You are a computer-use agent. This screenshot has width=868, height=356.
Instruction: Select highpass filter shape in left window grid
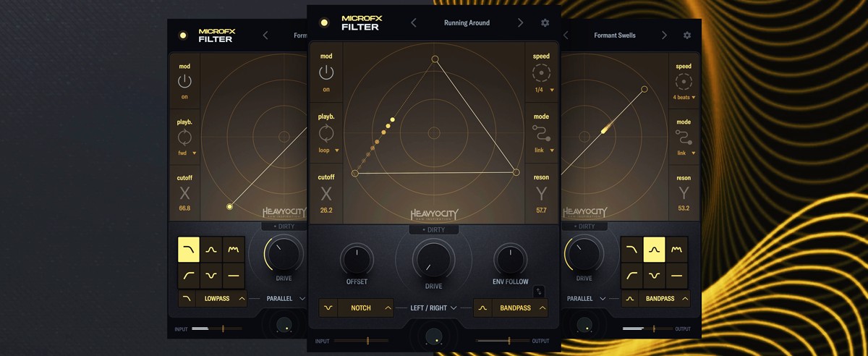[189, 275]
